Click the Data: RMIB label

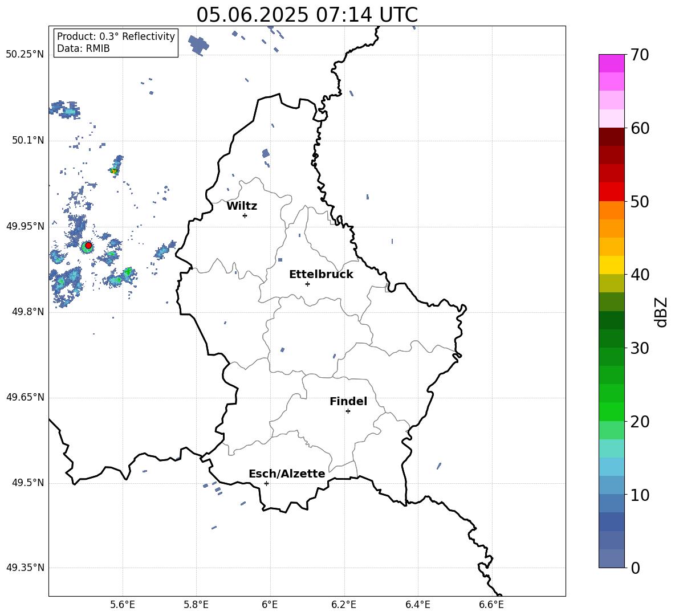point(83,48)
